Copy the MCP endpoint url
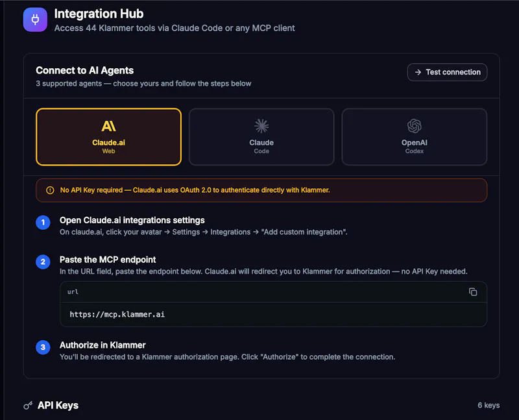 (x=473, y=292)
